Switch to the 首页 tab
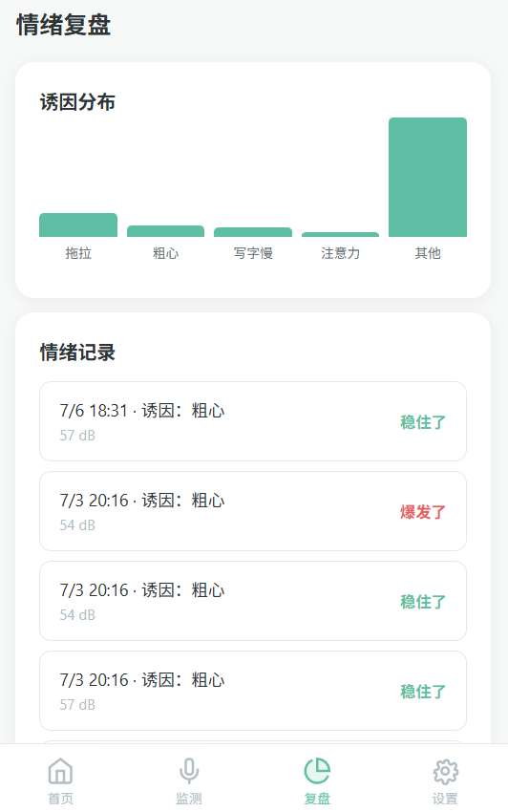The image size is (508, 812). click(60, 780)
